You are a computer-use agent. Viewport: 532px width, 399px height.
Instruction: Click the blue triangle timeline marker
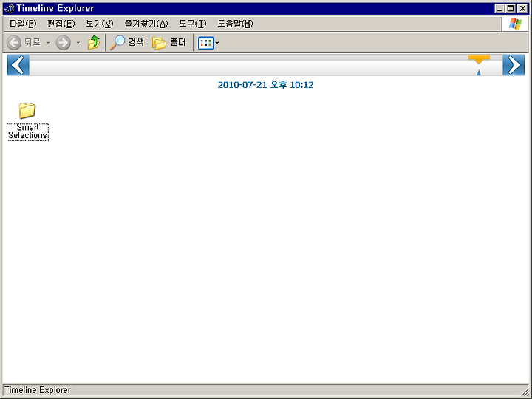[x=479, y=72]
